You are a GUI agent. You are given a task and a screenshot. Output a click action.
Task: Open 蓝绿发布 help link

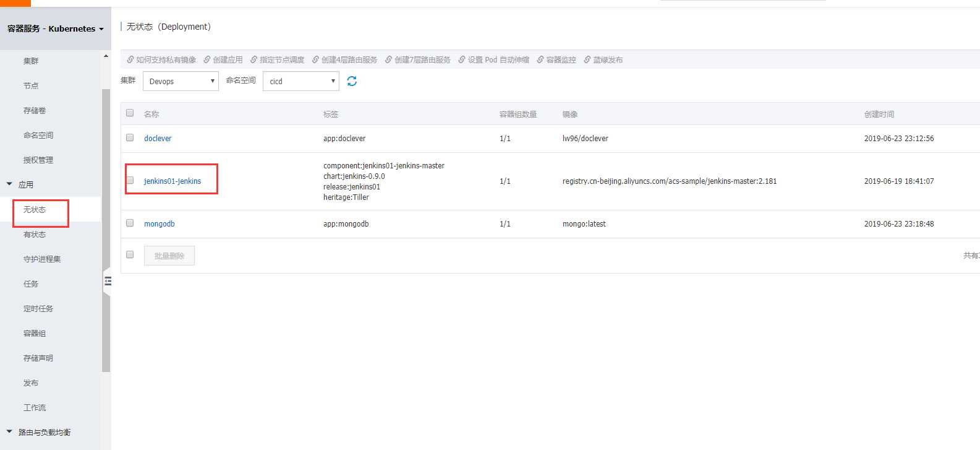pos(603,60)
